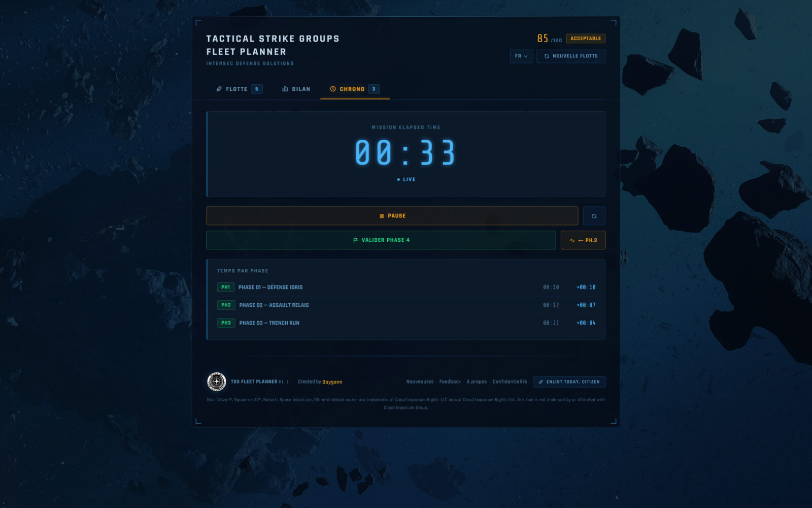Viewport: 812px width, 508px height.
Task: Open the Confidentialité link
Action: pyautogui.click(x=510, y=382)
